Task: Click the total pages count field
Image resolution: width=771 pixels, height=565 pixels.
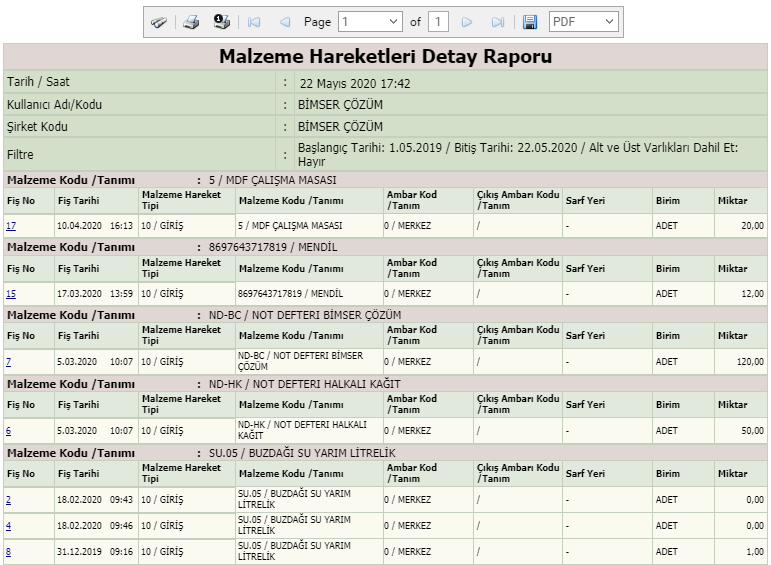Action: tap(438, 21)
